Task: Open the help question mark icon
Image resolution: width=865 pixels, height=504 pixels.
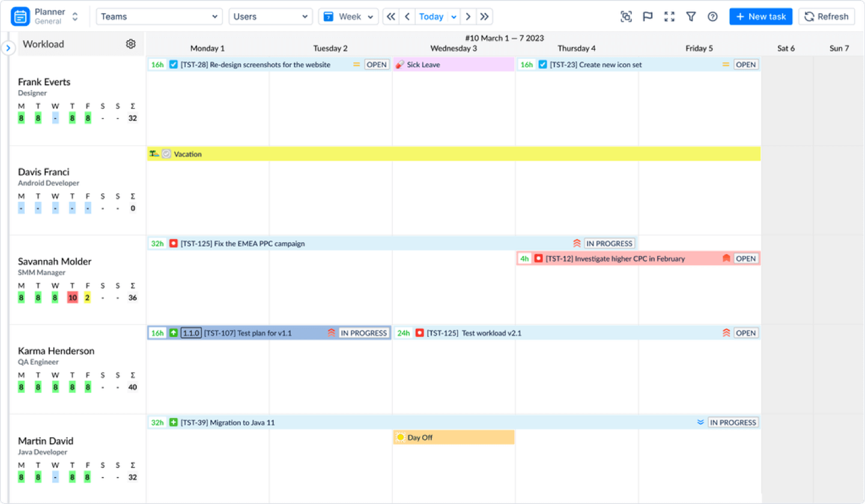Action: point(712,17)
